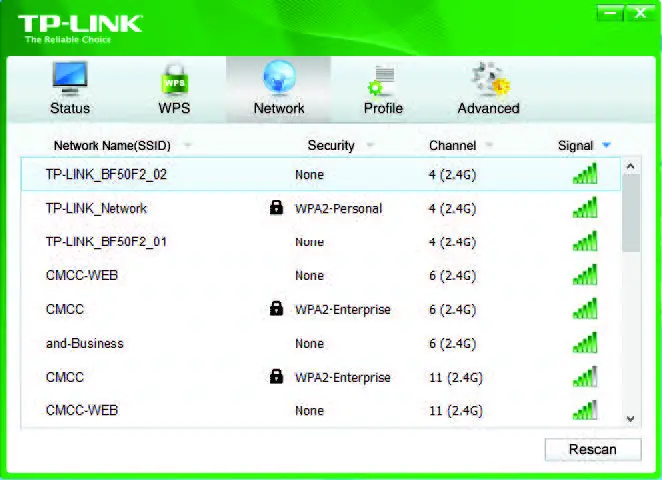The height and width of the screenshot is (480, 662).
Task: Click the Network Name(SSID) column header
Action: tap(112, 146)
